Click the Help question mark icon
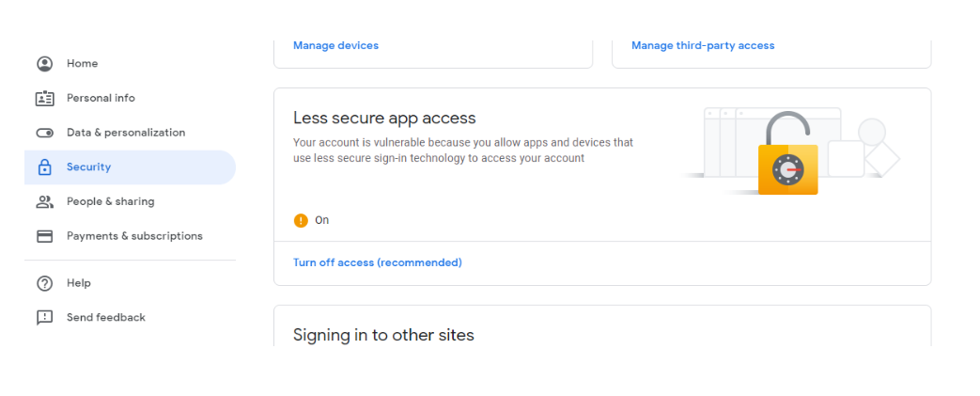 coord(44,283)
